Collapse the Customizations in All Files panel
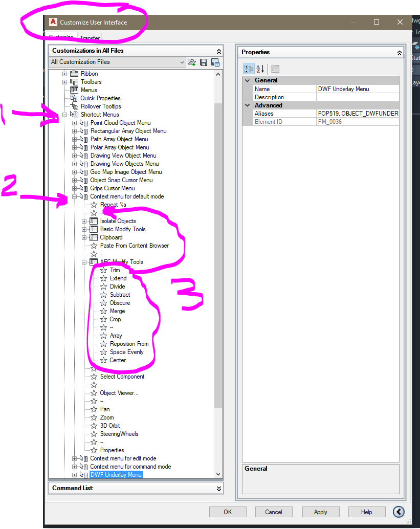The width and height of the screenshot is (420, 529). [x=218, y=51]
